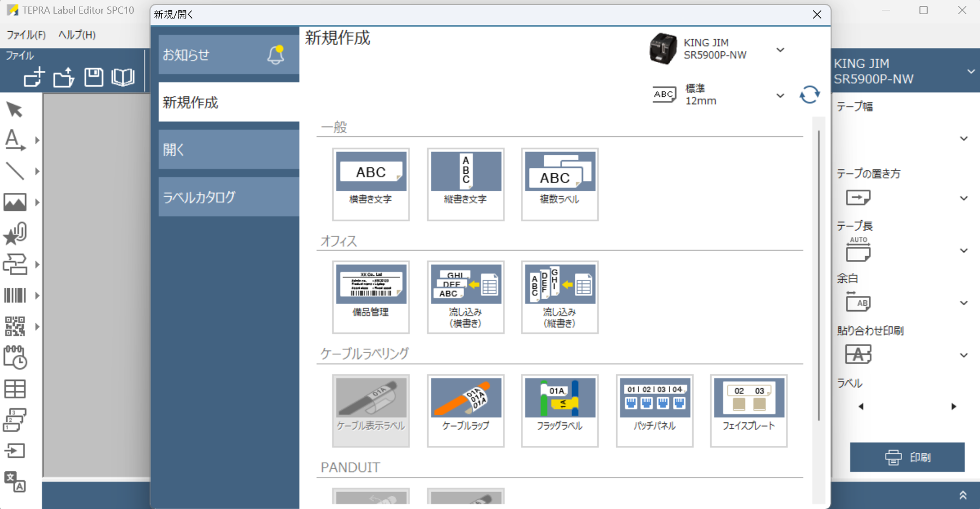This screenshot has height=509, width=980.
Task: Select the line drawing tool
Action: tap(14, 171)
